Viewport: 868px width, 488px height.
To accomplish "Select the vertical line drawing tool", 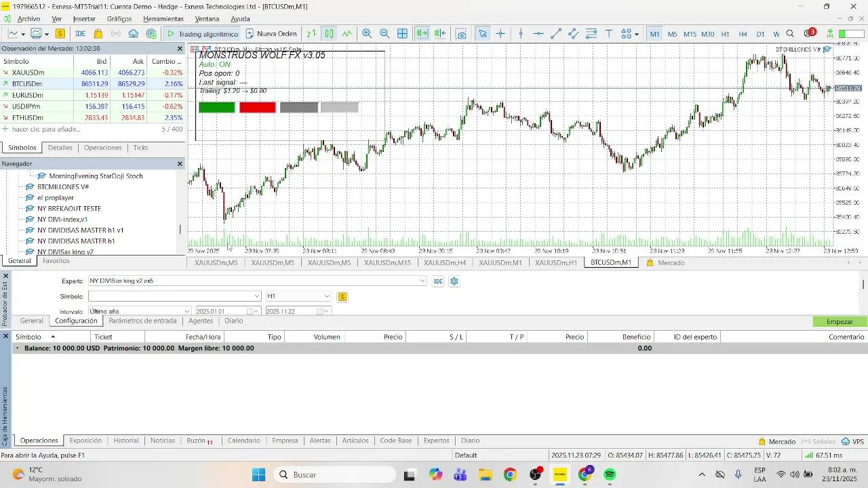I will tap(521, 33).
